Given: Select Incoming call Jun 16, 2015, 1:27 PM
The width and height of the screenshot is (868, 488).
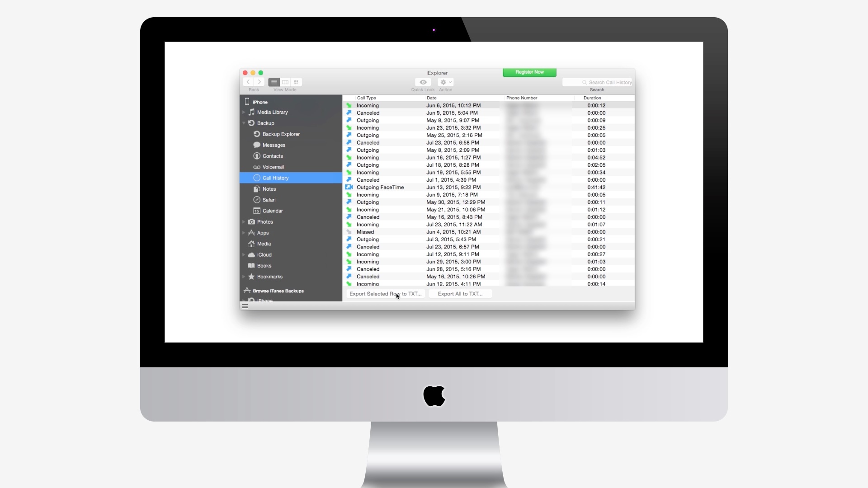Looking at the screenshot, I should 489,158.
